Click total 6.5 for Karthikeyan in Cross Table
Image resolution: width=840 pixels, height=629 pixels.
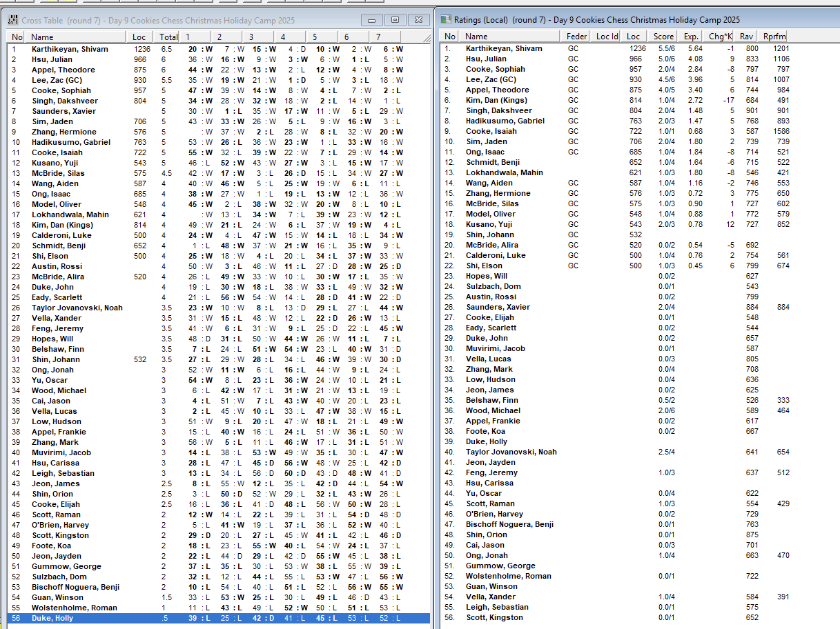pos(166,49)
